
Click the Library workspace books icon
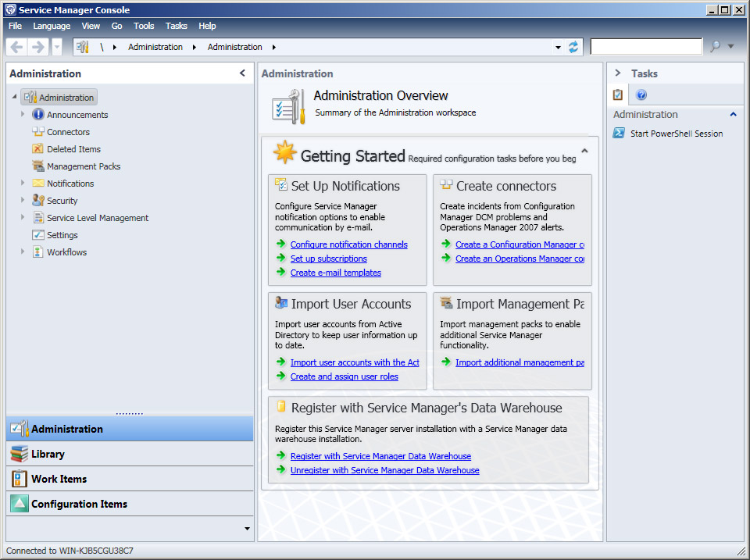(19, 454)
